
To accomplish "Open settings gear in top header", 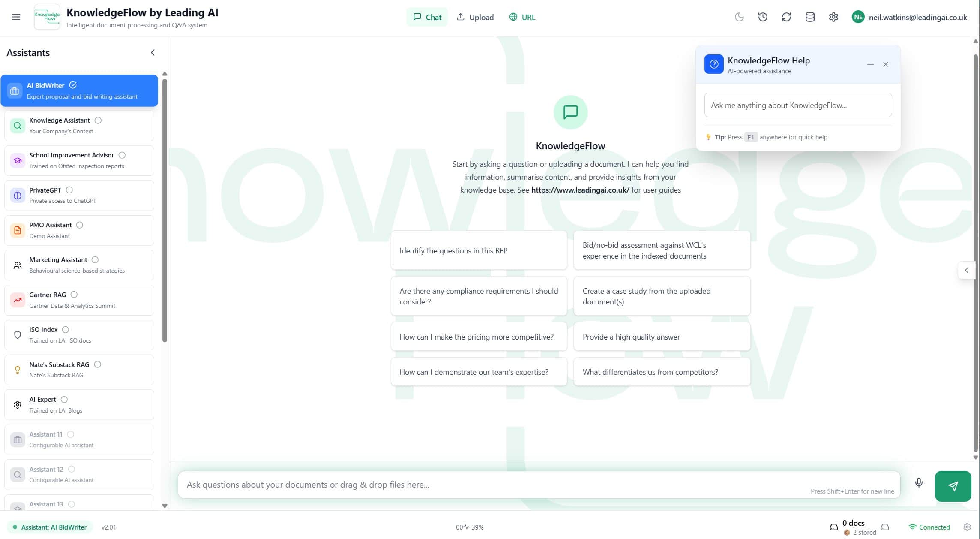I will [833, 17].
